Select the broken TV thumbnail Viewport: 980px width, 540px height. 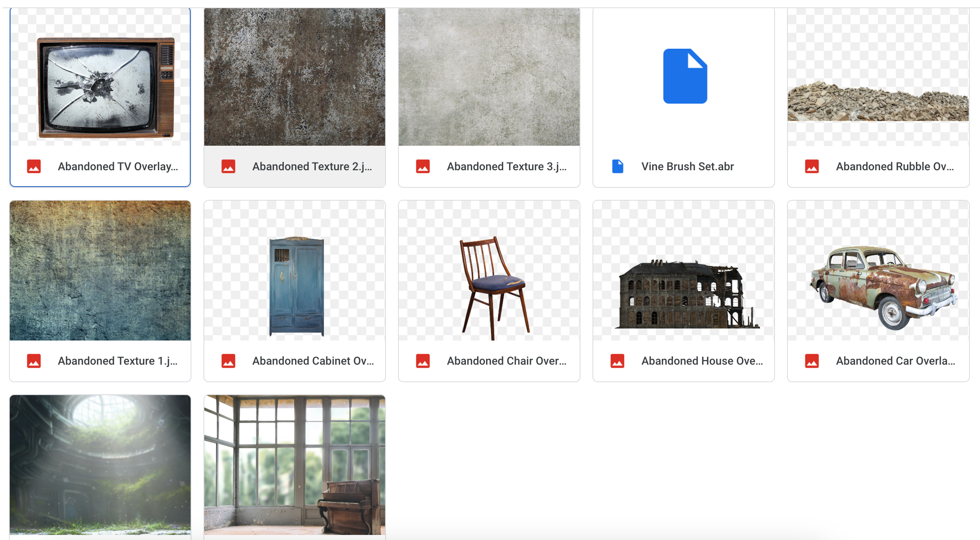[x=100, y=77]
